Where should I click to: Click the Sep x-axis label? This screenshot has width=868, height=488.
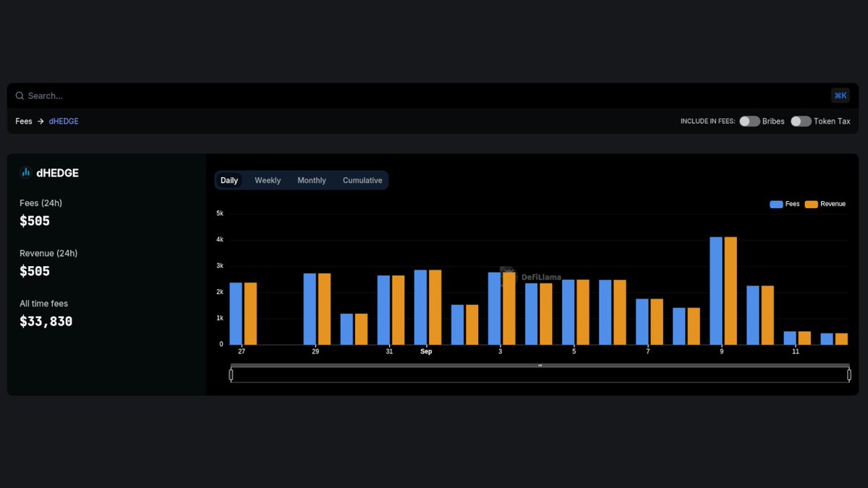click(x=426, y=351)
